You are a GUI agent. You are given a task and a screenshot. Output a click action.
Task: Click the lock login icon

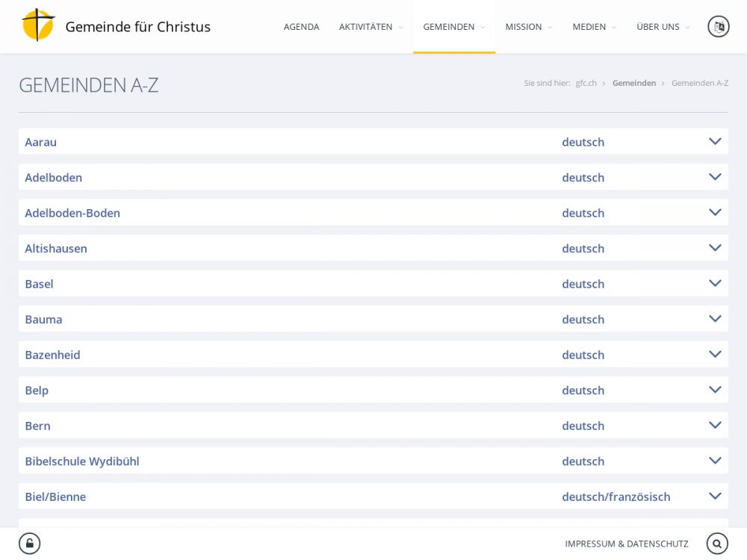(30, 543)
